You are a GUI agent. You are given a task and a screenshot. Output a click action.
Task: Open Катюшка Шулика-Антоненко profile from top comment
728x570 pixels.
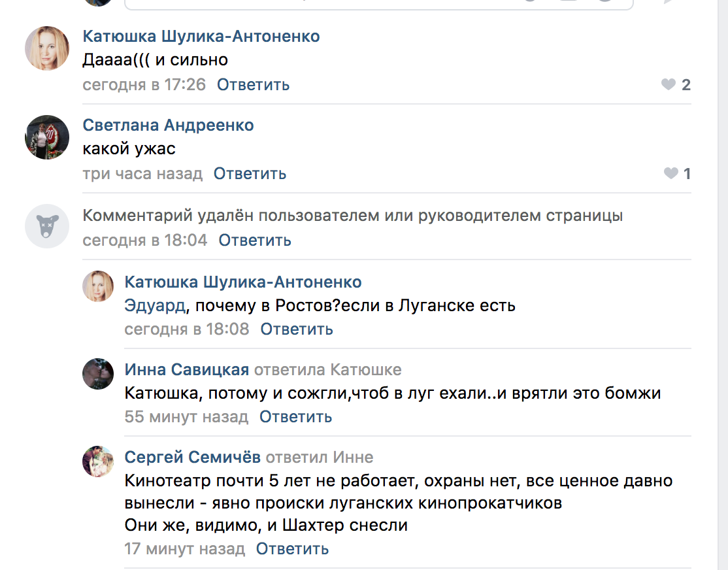click(x=201, y=36)
